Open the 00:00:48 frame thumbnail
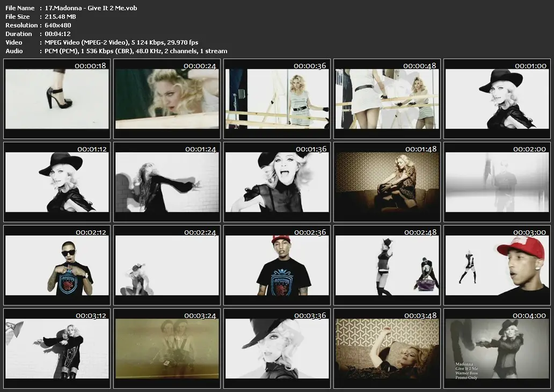Viewport: 554px width, 392px height. pos(387,99)
